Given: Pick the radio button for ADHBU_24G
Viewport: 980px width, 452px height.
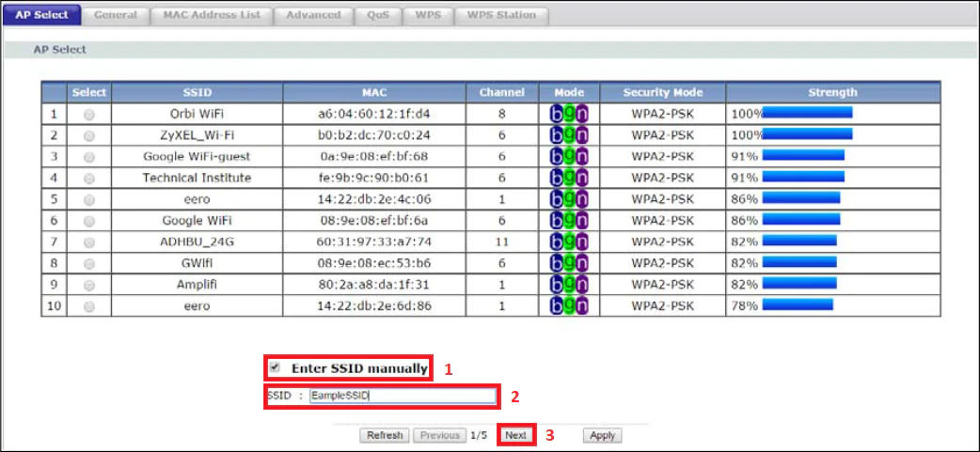Looking at the screenshot, I should [x=89, y=242].
